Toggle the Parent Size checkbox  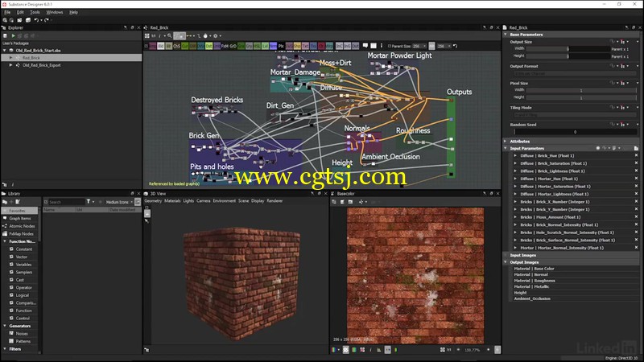(390, 46)
